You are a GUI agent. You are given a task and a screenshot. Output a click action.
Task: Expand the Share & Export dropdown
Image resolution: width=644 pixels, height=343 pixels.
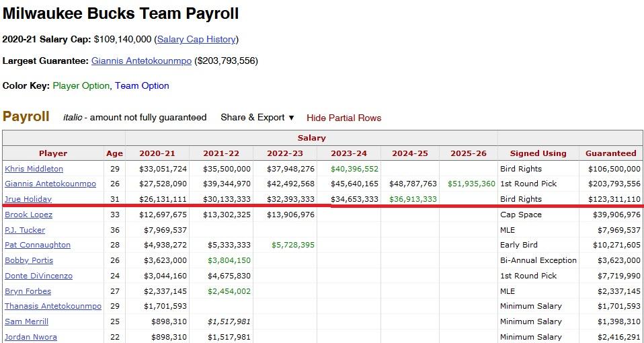pyautogui.click(x=257, y=118)
